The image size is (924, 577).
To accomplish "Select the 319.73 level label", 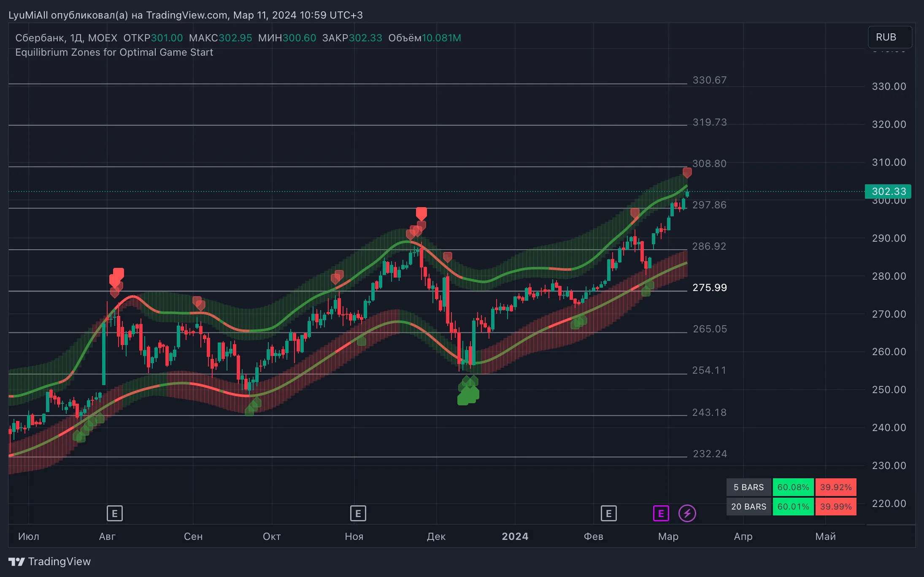I will 710,122.
